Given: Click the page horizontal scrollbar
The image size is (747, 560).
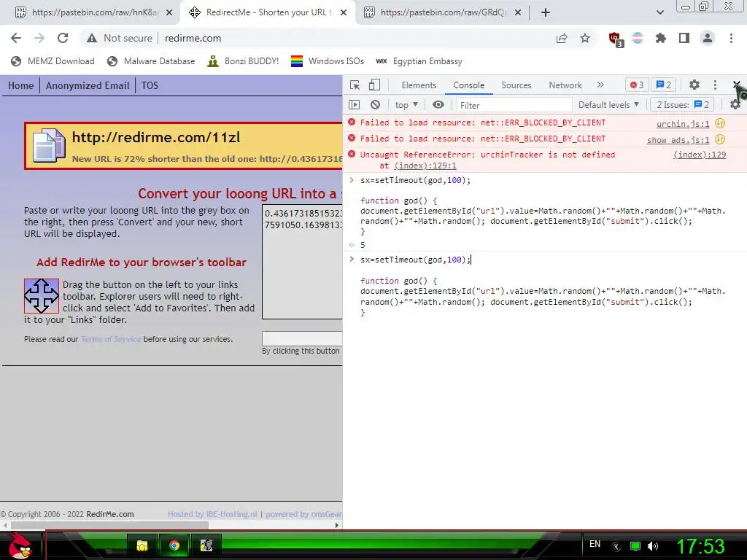Looking at the screenshot, I should click(x=109, y=525).
